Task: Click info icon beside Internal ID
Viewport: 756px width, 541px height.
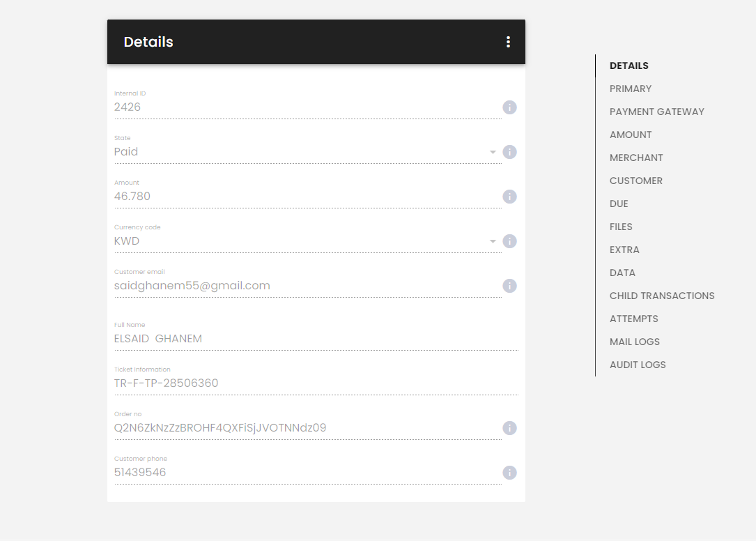Action: tap(509, 107)
